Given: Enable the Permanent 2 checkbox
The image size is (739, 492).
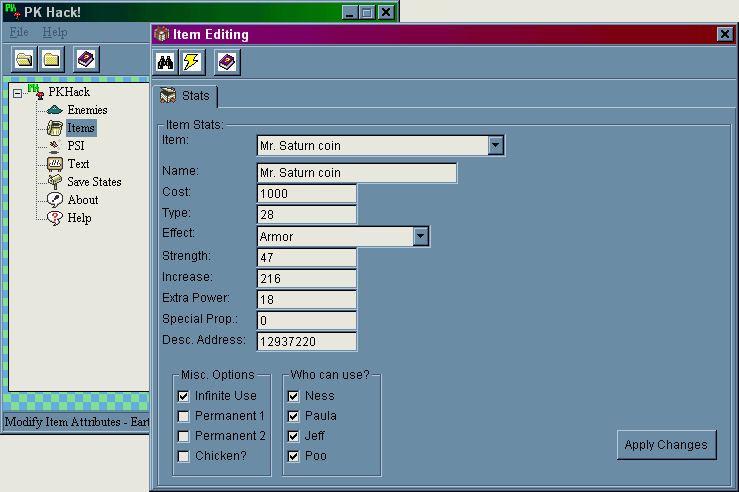Looking at the screenshot, I should 183,436.
